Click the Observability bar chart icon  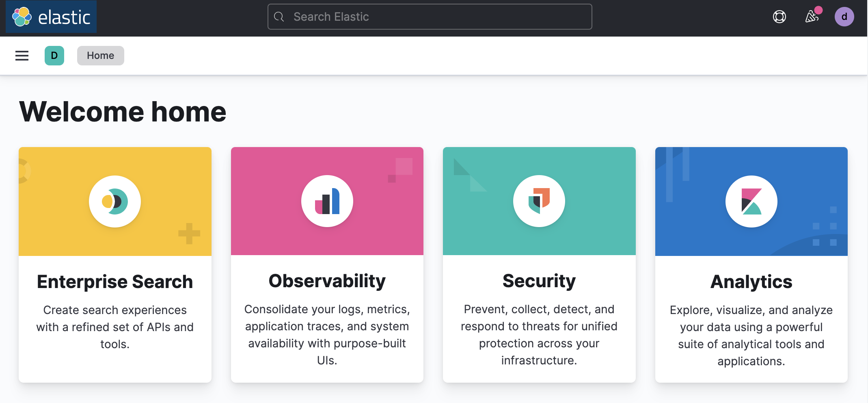pos(327,201)
